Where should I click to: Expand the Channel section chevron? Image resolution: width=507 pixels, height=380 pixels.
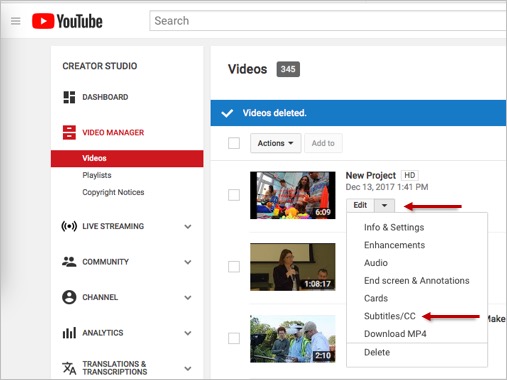[188, 297]
